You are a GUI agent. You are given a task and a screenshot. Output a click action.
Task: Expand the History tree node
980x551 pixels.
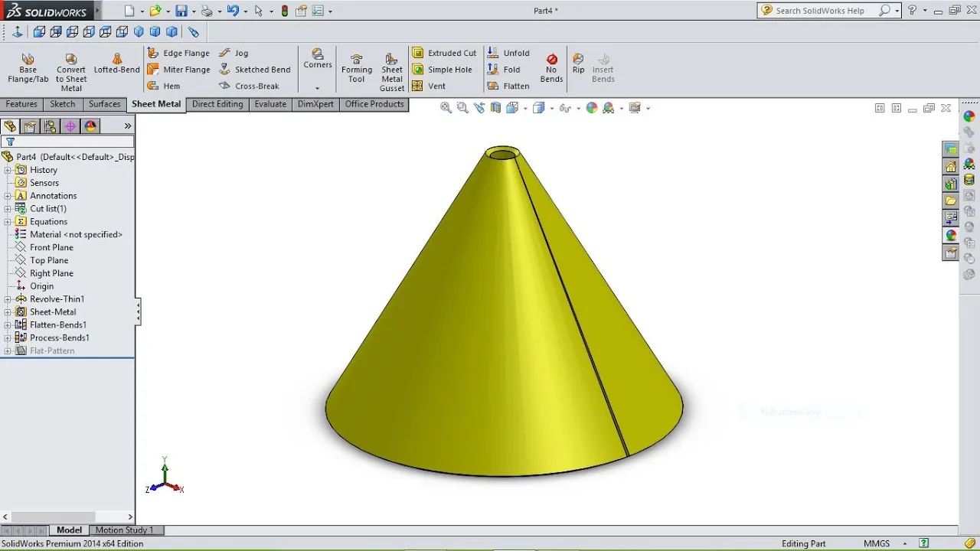coord(8,170)
